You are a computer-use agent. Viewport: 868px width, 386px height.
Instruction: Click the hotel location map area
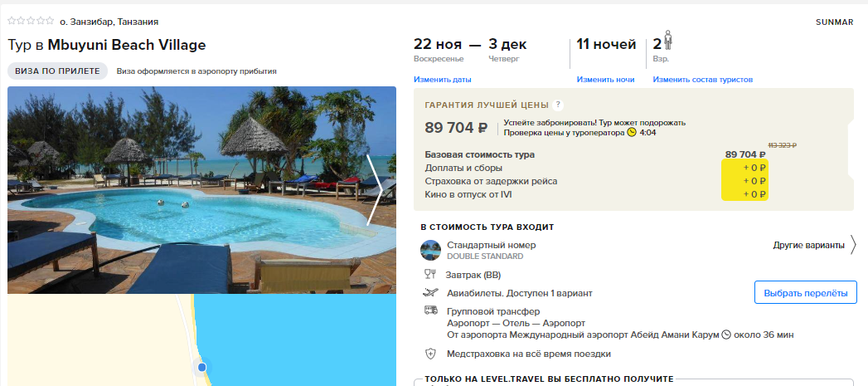click(x=201, y=340)
